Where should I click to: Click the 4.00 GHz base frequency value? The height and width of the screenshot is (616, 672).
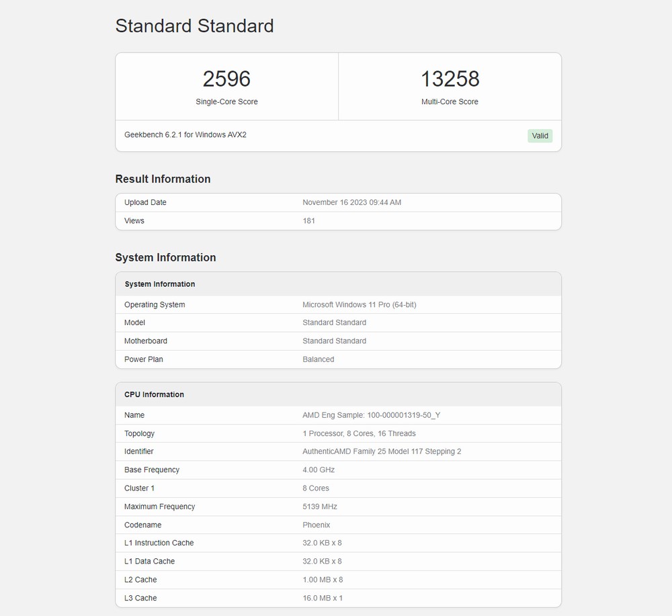pyautogui.click(x=319, y=470)
